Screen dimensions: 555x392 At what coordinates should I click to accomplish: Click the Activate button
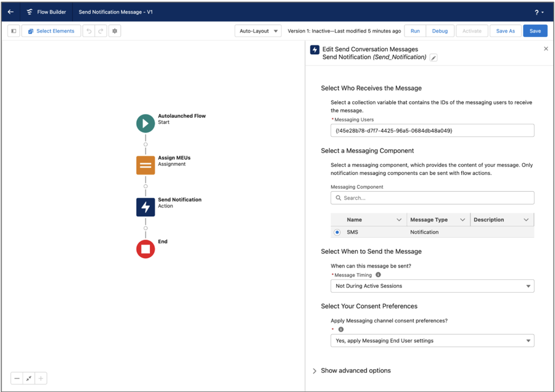click(x=472, y=31)
